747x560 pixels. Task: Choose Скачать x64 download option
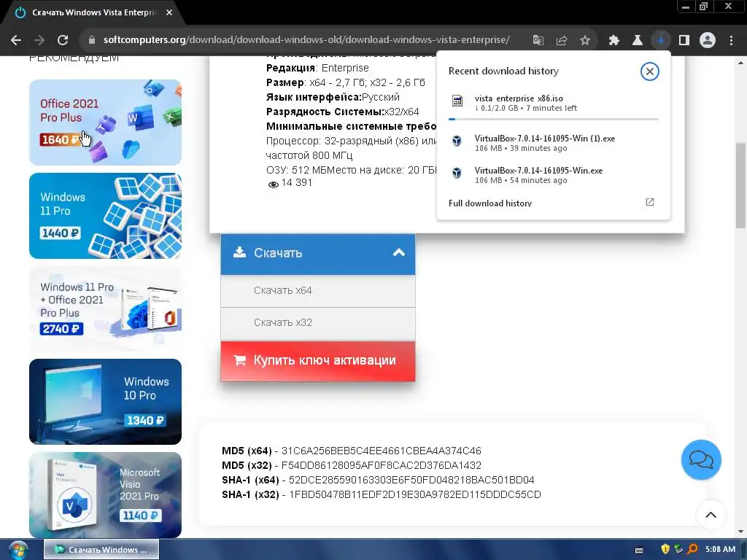(x=318, y=290)
